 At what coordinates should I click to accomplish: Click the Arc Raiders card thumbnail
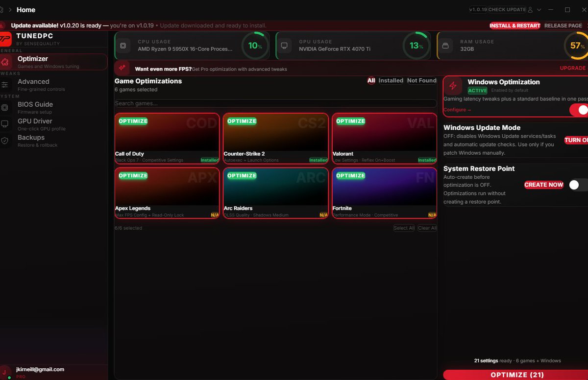[276, 187]
